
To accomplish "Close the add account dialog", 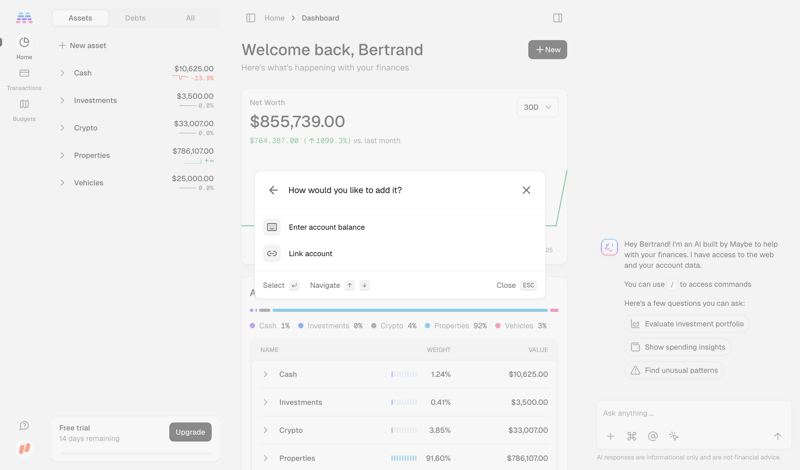I will click(x=526, y=190).
